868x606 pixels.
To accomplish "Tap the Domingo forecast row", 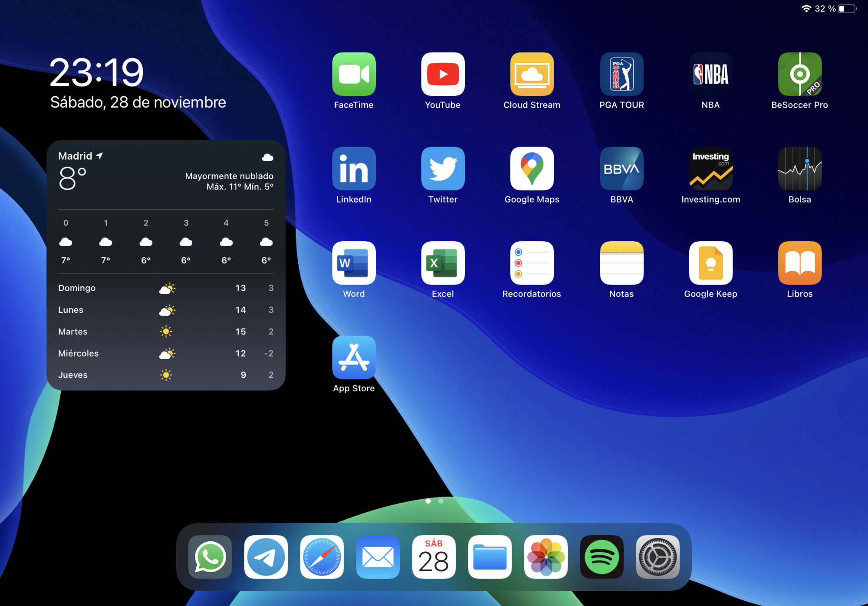I will [x=166, y=288].
